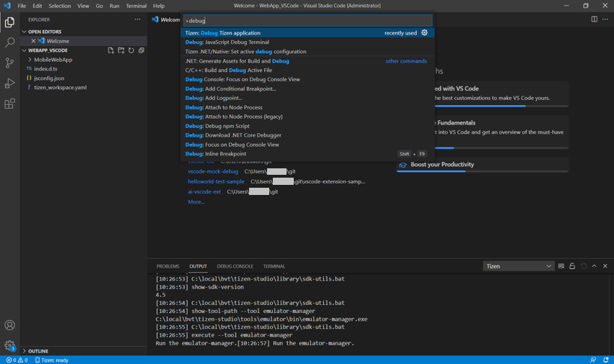This screenshot has height=364, width=614.
Task: Collapse the Open Editors section
Action: 44,32
